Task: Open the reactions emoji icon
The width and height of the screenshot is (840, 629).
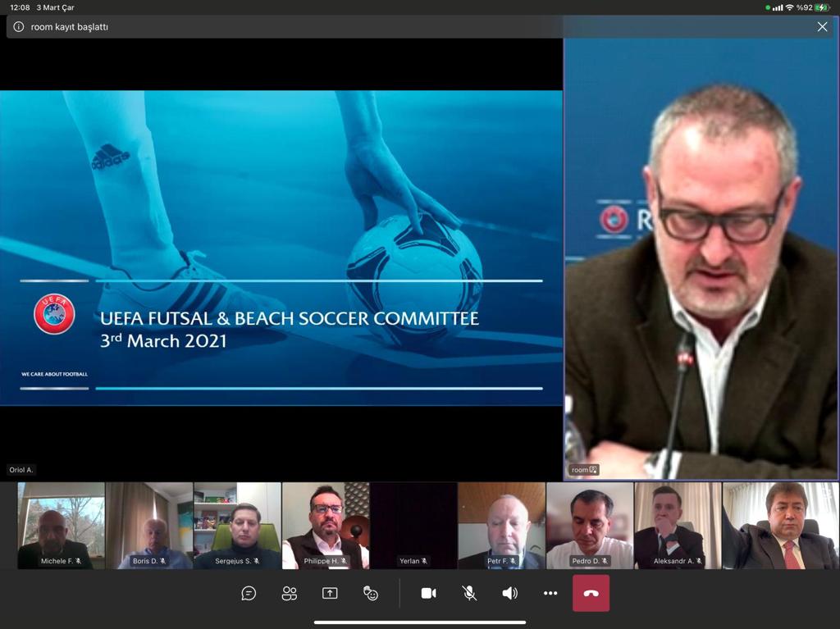Action: (370, 593)
